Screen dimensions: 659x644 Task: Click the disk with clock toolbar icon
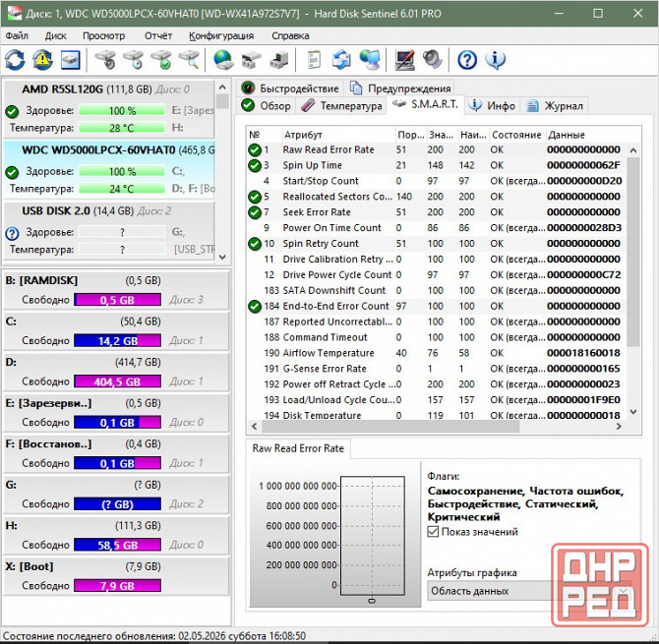click(133, 60)
